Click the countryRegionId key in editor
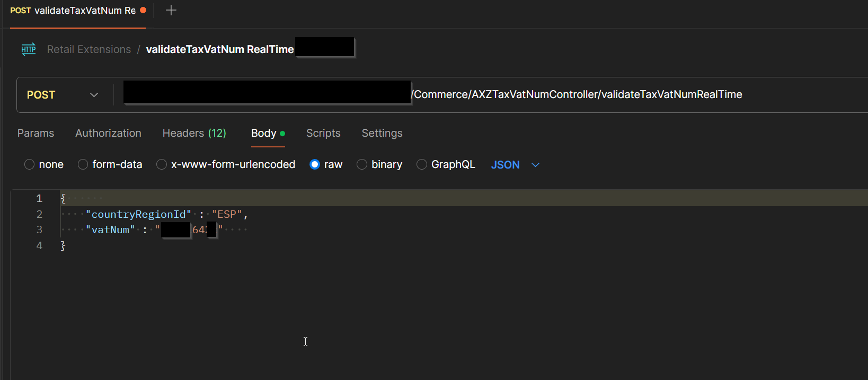Screen dimensions: 868x380 point(138,214)
